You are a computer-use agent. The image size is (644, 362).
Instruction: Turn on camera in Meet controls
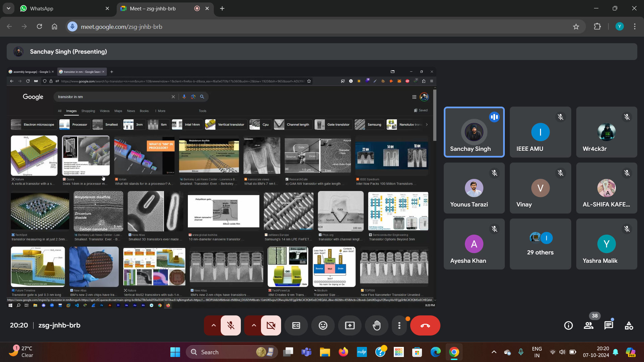coord(271,325)
